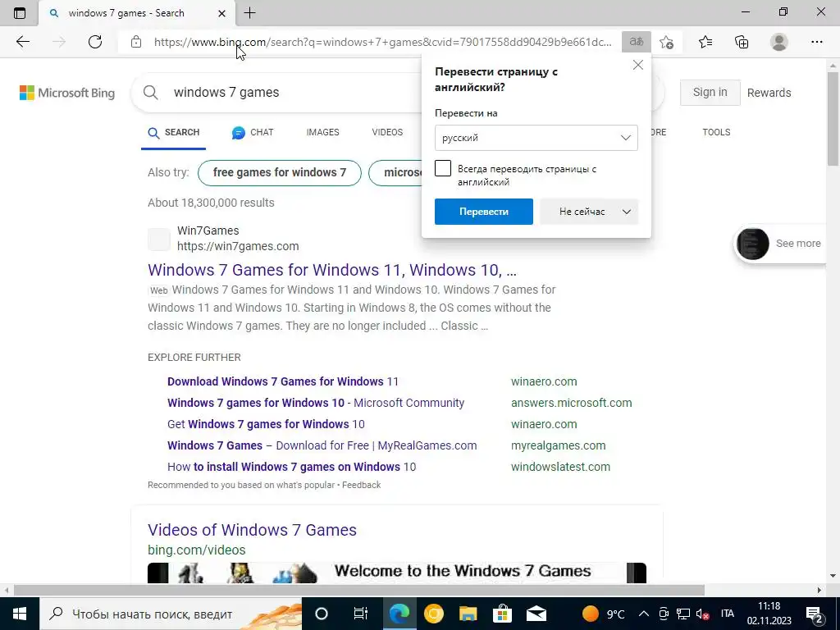The width and height of the screenshot is (840, 630).
Task: Open File Explorer from taskbar
Action: 468,614
